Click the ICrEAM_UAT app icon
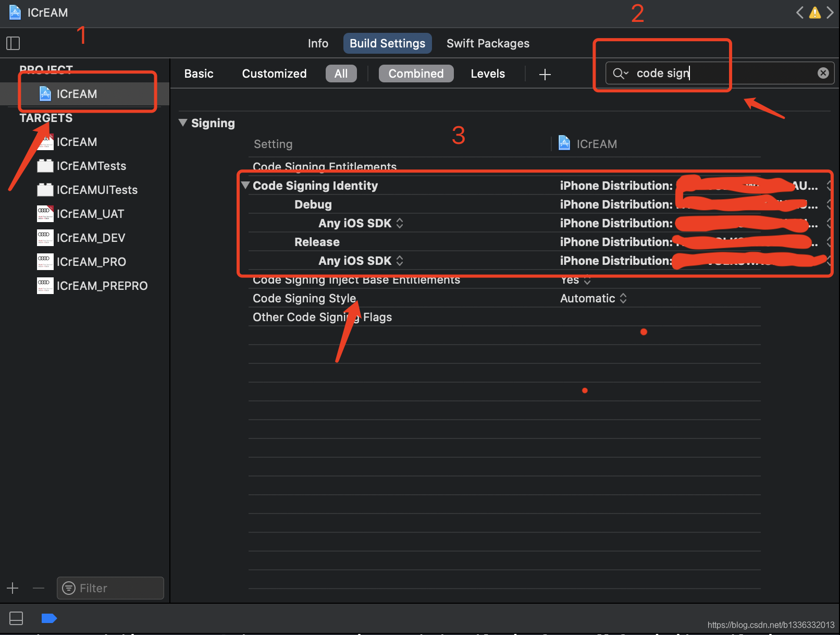 pyautogui.click(x=45, y=214)
